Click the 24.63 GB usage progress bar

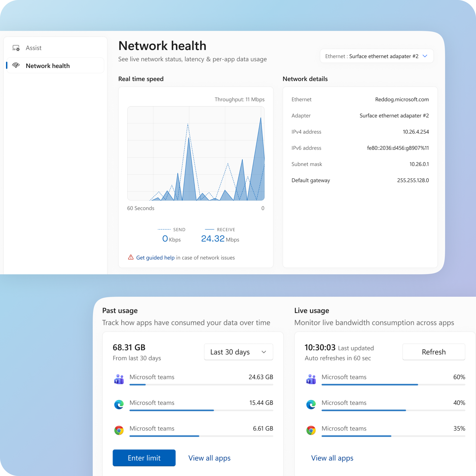pos(201,385)
